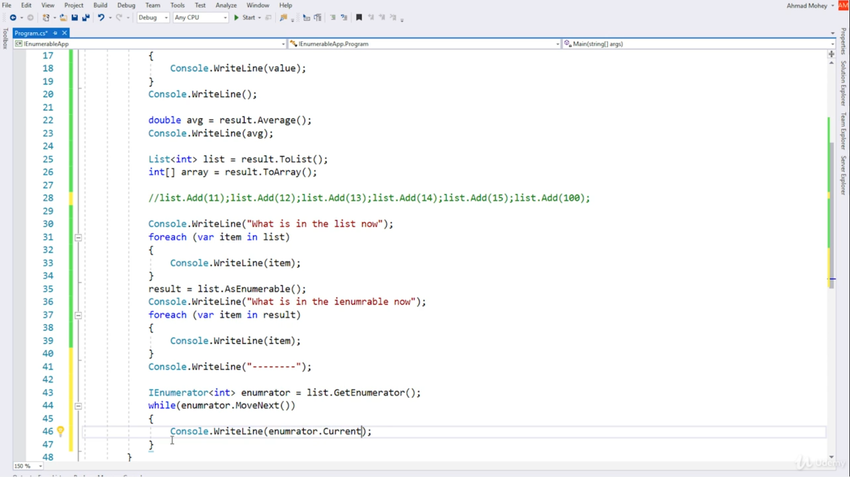Open the Window menu
This screenshot has width=850, height=477.
pos(257,5)
